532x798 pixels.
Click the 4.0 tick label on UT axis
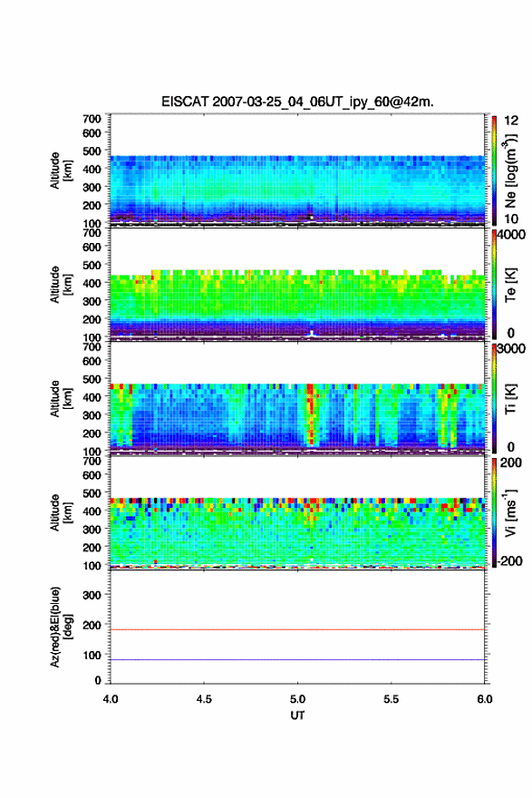[x=111, y=699]
